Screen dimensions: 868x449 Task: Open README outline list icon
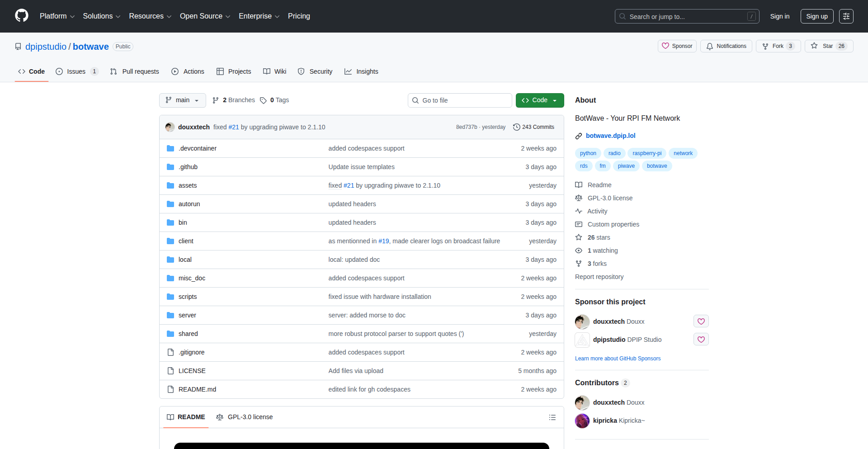(552, 417)
